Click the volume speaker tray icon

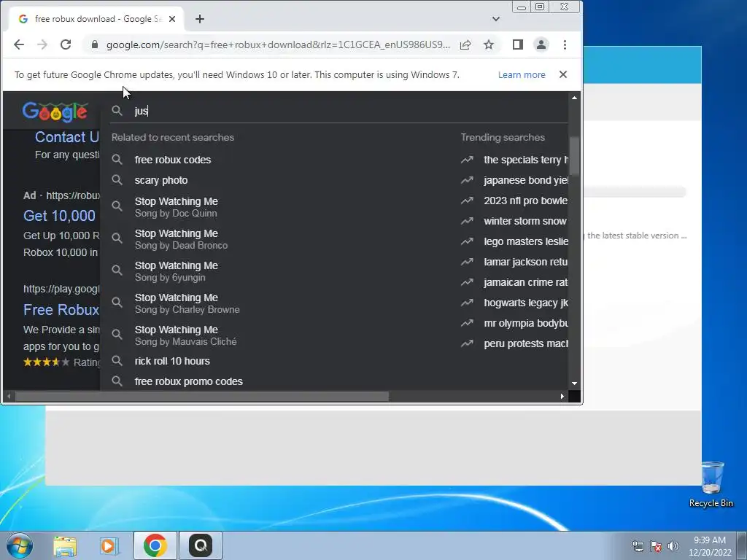click(673, 547)
